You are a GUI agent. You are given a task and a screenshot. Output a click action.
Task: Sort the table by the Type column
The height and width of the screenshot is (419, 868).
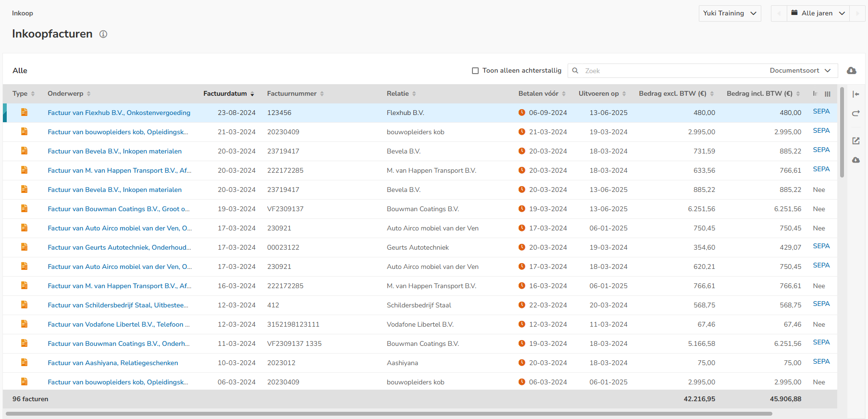pos(24,94)
